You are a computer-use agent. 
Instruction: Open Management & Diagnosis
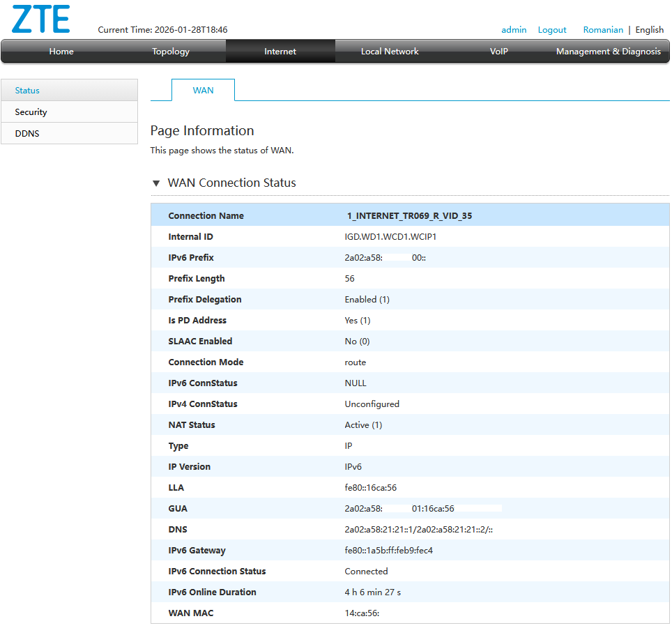(609, 51)
